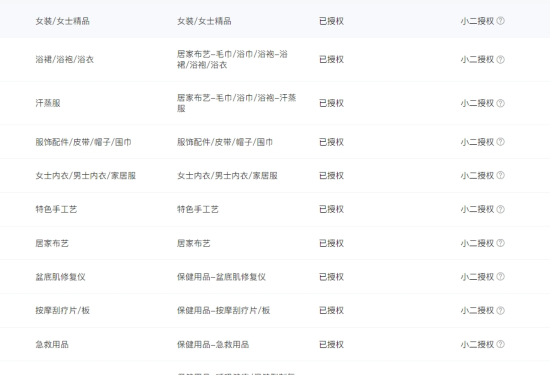Open help icon for 服饰配件/皮带/帽子/围巾 row
The width and height of the screenshot is (550, 375).
[501, 142]
